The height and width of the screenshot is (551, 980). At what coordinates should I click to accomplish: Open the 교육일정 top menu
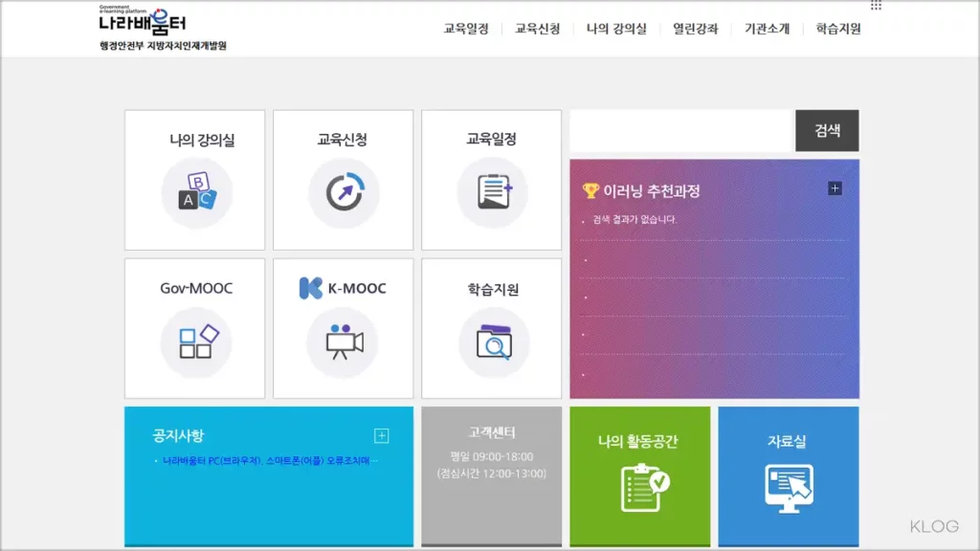pos(466,29)
